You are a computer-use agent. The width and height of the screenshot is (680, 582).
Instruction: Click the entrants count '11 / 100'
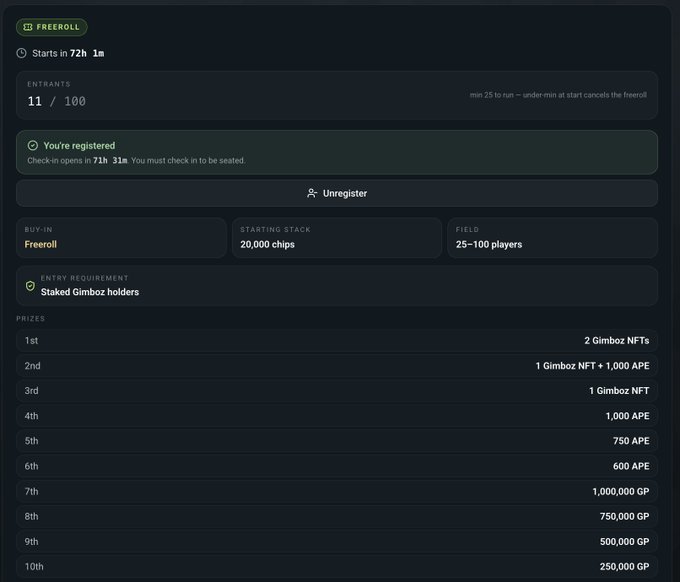(56, 101)
